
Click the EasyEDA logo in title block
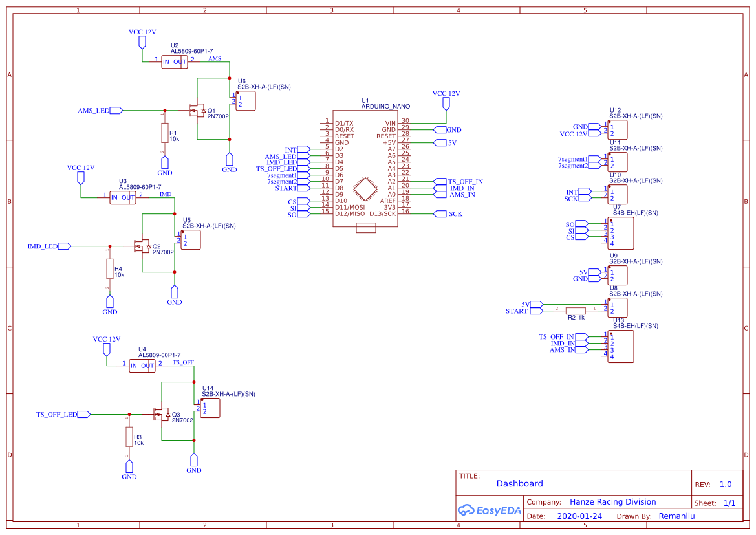(490, 510)
